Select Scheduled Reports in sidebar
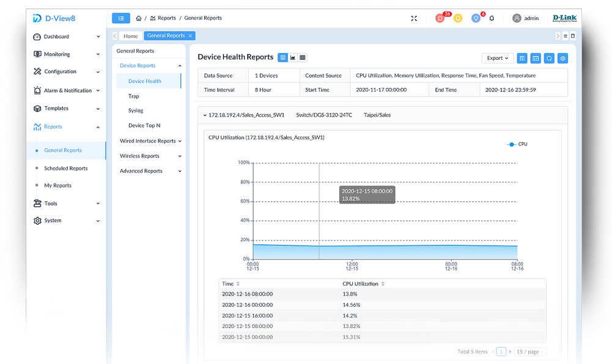The height and width of the screenshot is (364, 612). pos(65,169)
